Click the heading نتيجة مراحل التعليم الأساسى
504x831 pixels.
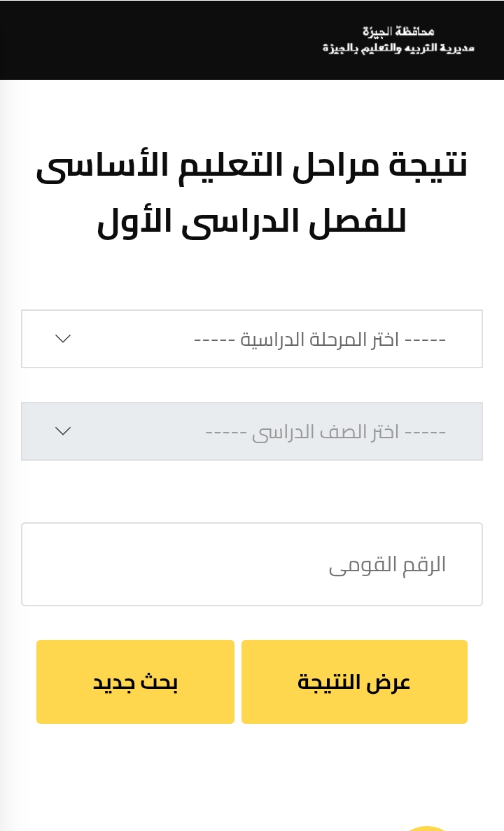pos(252,165)
